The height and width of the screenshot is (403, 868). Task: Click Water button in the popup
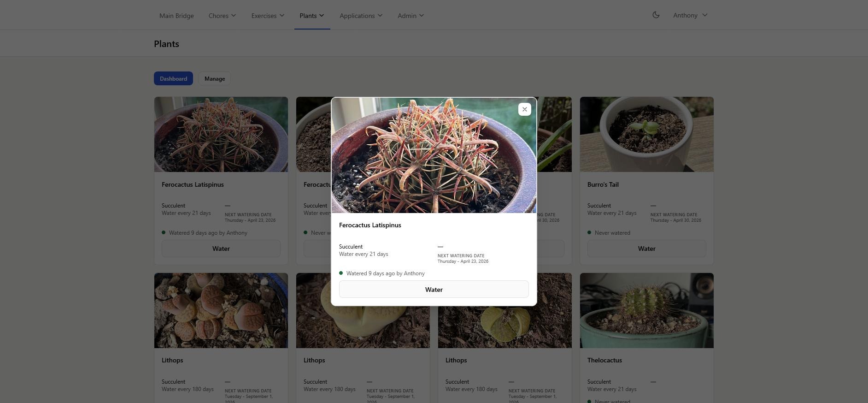coord(434,290)
